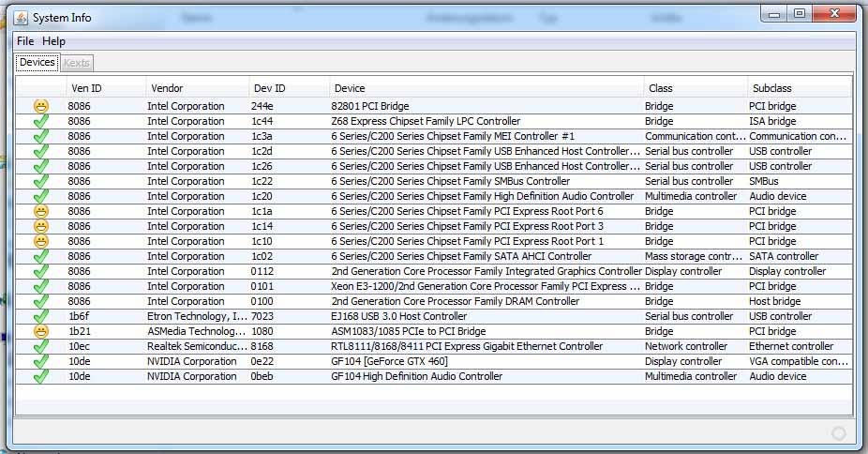Select the 'VGA compatible con...' subclass cell
This screenshot has width=868, height=454.
click(799, 361)
